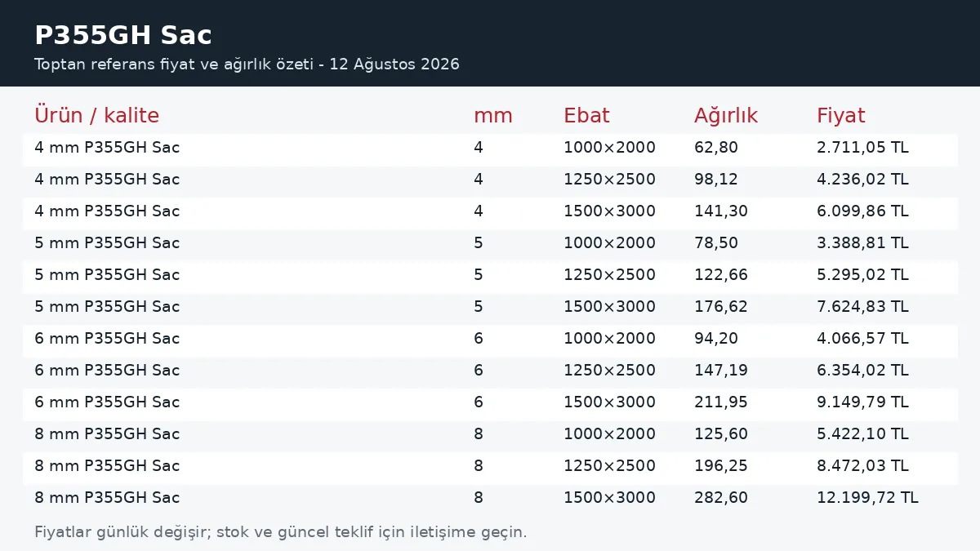Viewport: 980px width, 551px height.
Task: Click the Ağırlık column header
Action: (x=726, y=115)
